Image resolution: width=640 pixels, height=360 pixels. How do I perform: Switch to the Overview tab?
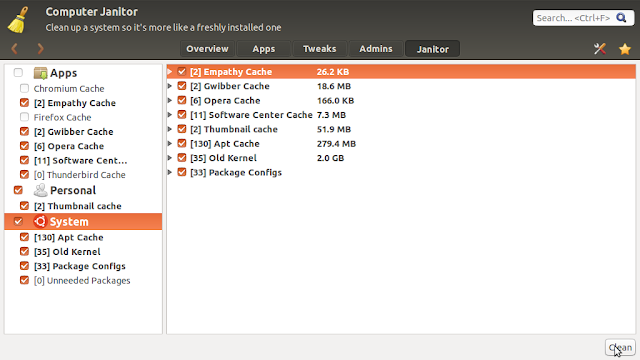click(x=207, y=49)
